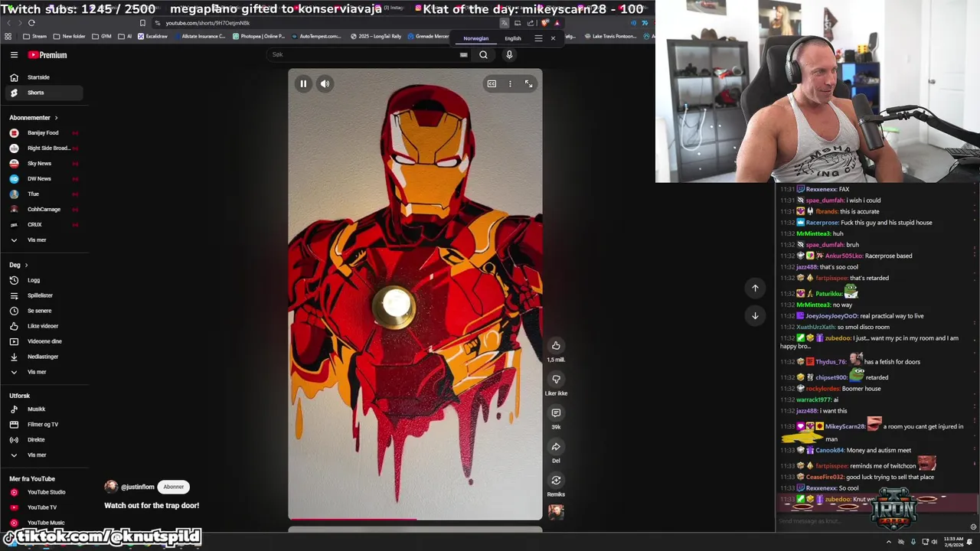Click the Twitch chat message field
980x551 pixels.
[x=871, y=521]
